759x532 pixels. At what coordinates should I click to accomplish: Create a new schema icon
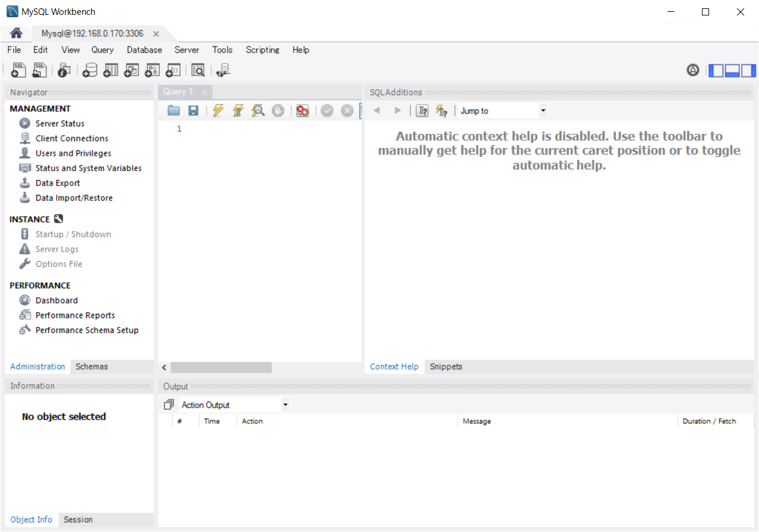90,70
